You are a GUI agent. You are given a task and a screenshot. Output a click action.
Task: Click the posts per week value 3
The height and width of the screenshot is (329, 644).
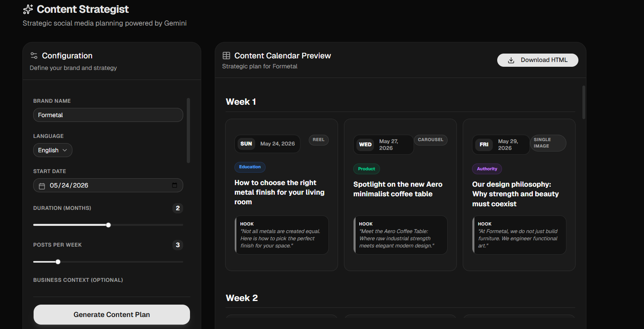pos(178,245)
